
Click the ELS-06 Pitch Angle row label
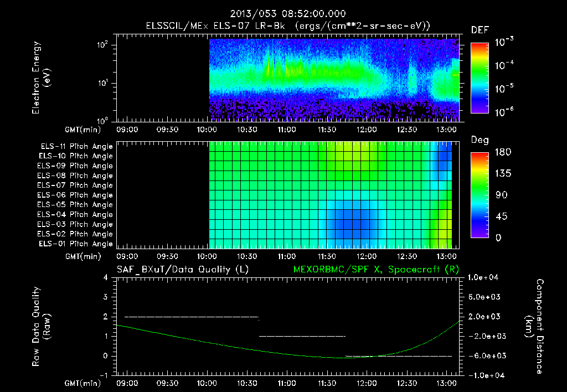(x=75, y=195)
